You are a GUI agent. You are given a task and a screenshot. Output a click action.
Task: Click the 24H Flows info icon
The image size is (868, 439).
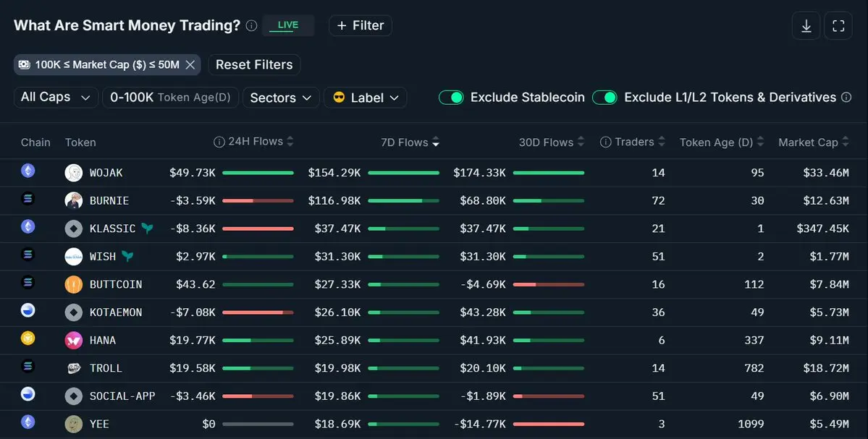click(x=219, y=142)
